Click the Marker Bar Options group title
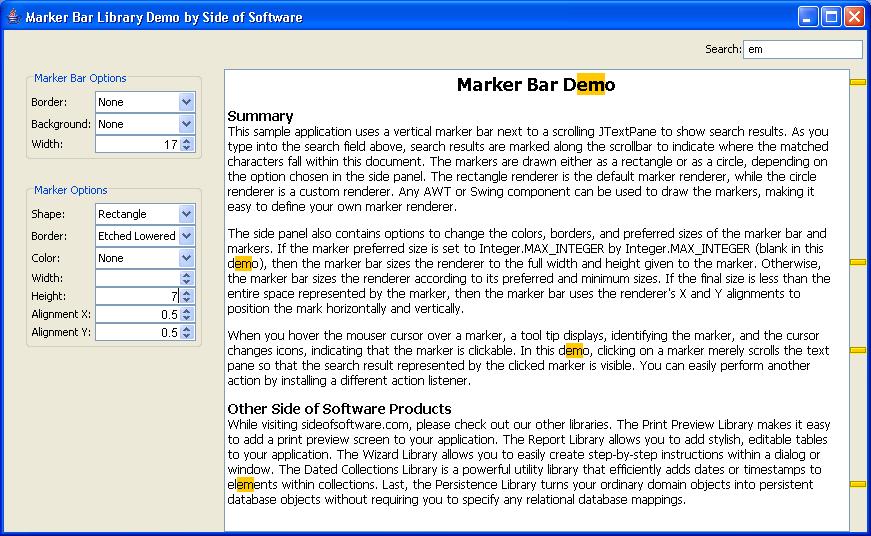871x536 pixels. click(x=80, y=78)
